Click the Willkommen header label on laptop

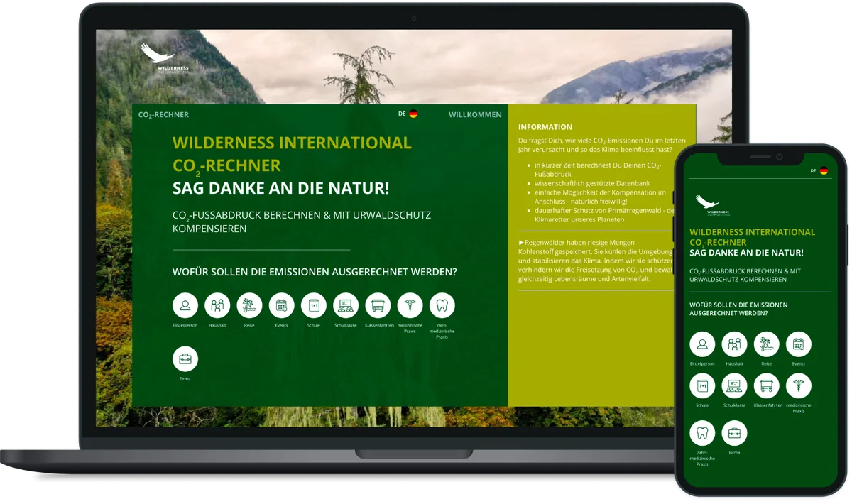(475, 114)
